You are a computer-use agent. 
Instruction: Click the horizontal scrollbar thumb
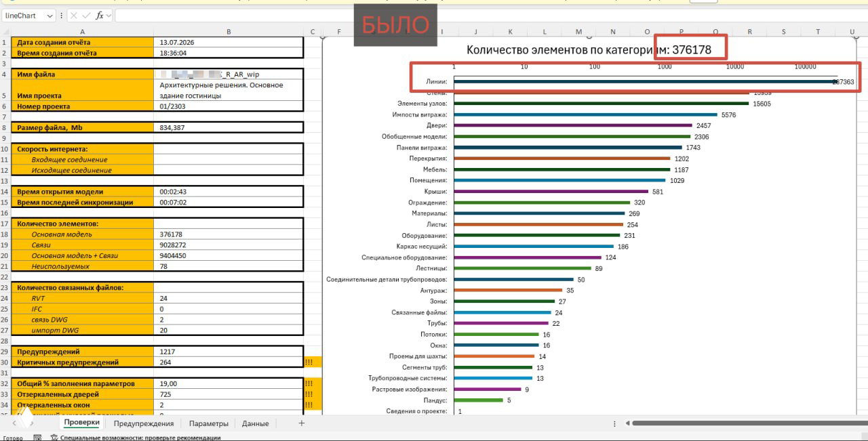click(x=749, y=423)
